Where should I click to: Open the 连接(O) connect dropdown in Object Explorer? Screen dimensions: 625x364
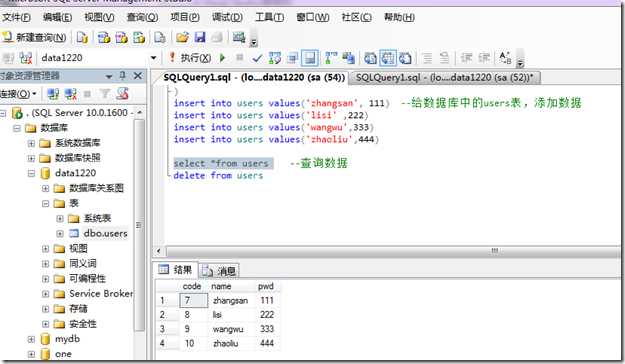[x=18, y=94]
